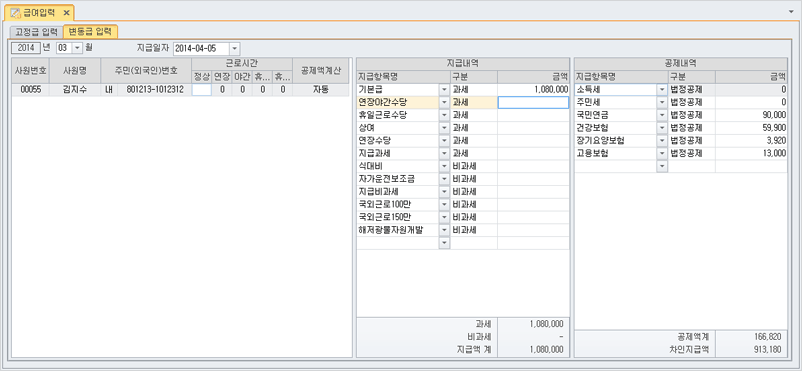Switch to the 고정급 입력 tab

[x=36, y=32]
